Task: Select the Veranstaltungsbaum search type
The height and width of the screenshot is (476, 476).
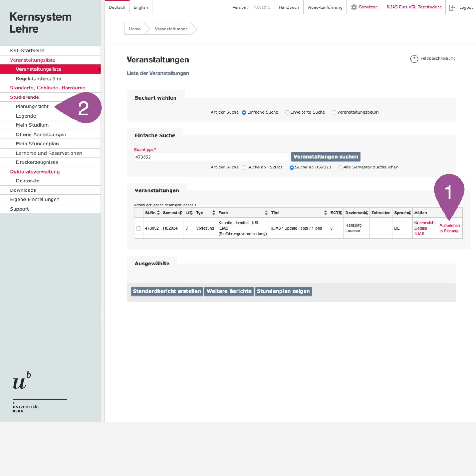Action: point(334,112)
